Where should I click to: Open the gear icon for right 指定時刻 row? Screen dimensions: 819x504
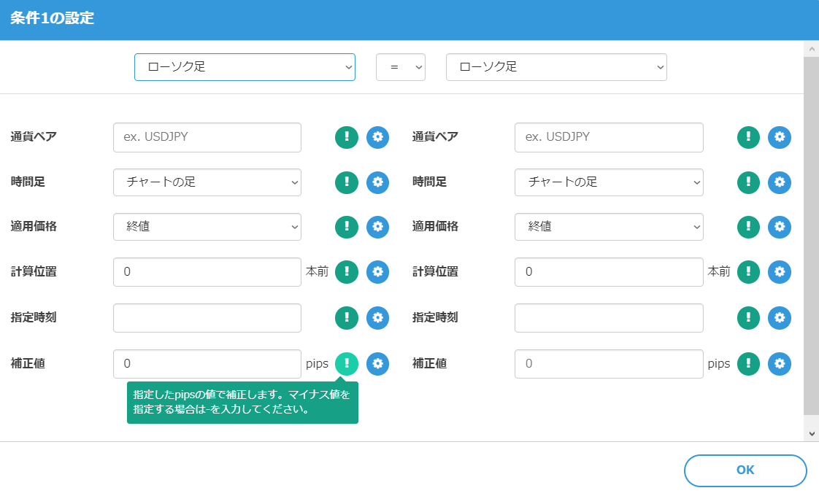[780, 318]
